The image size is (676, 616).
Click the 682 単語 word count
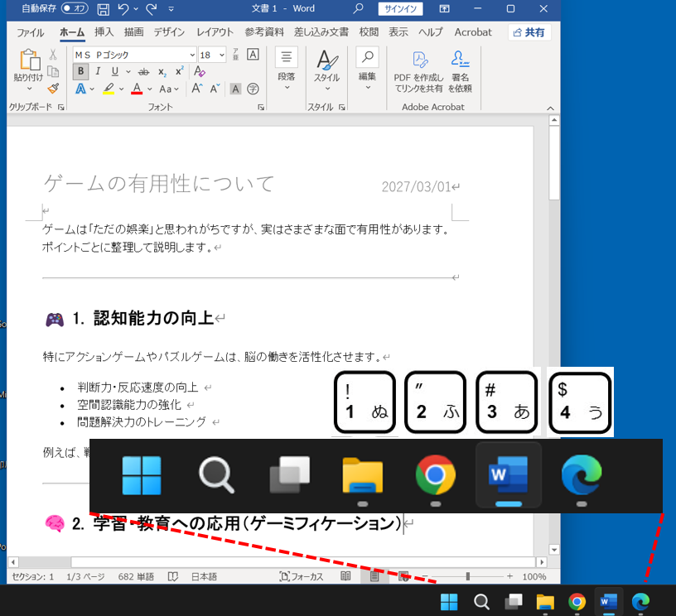click(x=136, y=576)
